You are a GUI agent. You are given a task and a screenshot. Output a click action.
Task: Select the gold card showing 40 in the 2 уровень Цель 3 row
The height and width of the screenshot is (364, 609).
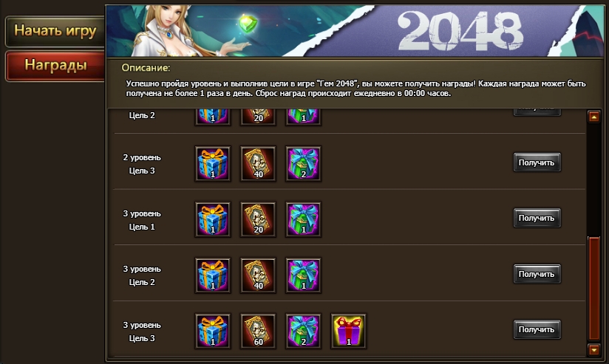pyautogui.click(x=258, y=164)
